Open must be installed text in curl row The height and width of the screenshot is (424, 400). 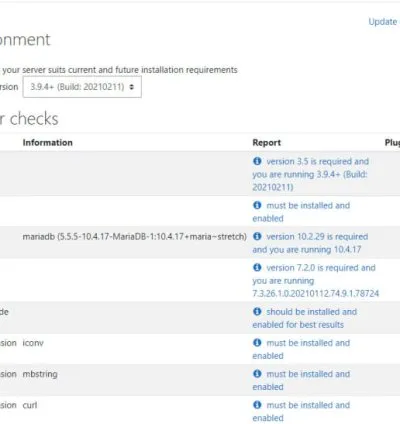(301, 411)
